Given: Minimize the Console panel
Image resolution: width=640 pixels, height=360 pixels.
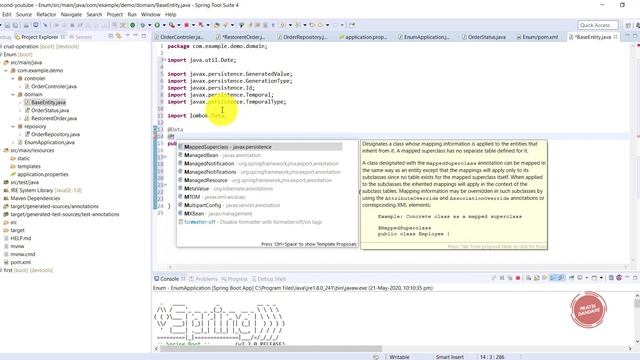Looking at the screenshot, I should coord(627,278).
